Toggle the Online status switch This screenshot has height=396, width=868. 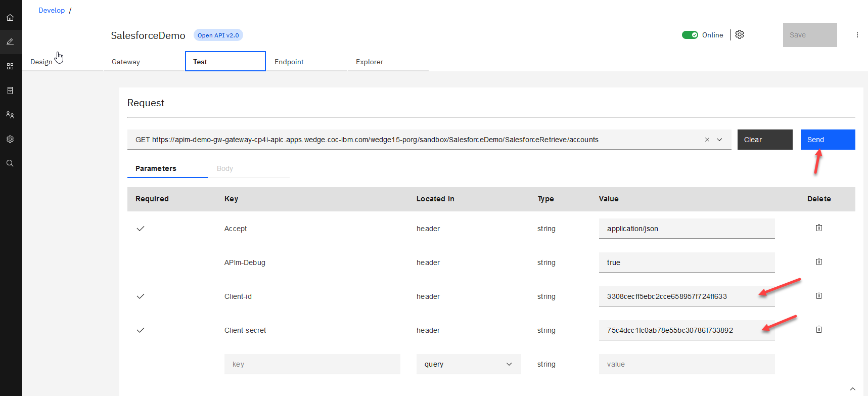(690, 35)
